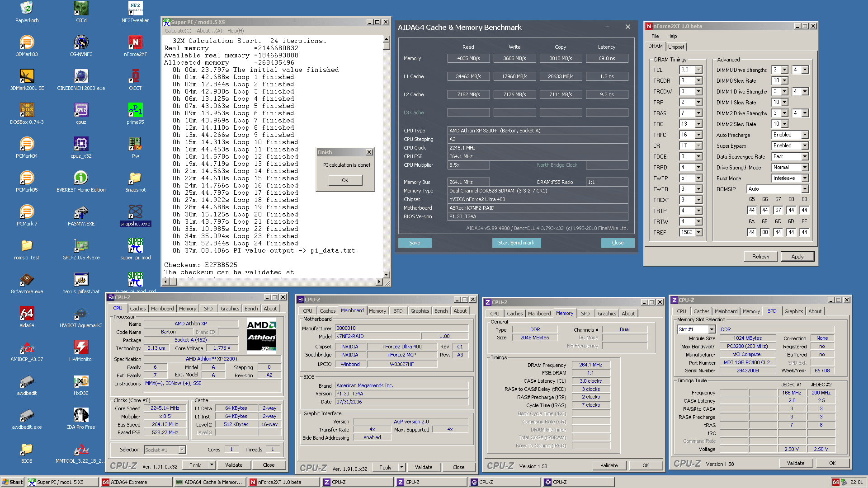Launch HWBOT Aquamark3 desktop icon
The image size is (868, 488).
tap(81, 317)
